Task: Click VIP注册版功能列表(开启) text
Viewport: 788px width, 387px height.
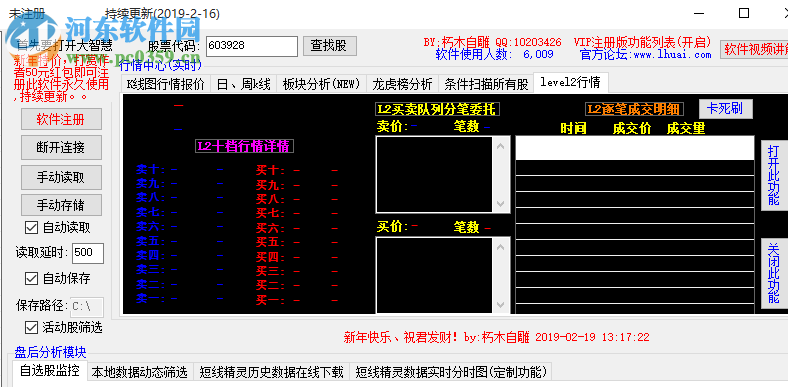Action: pyautogui.click(x=642, y=42)
